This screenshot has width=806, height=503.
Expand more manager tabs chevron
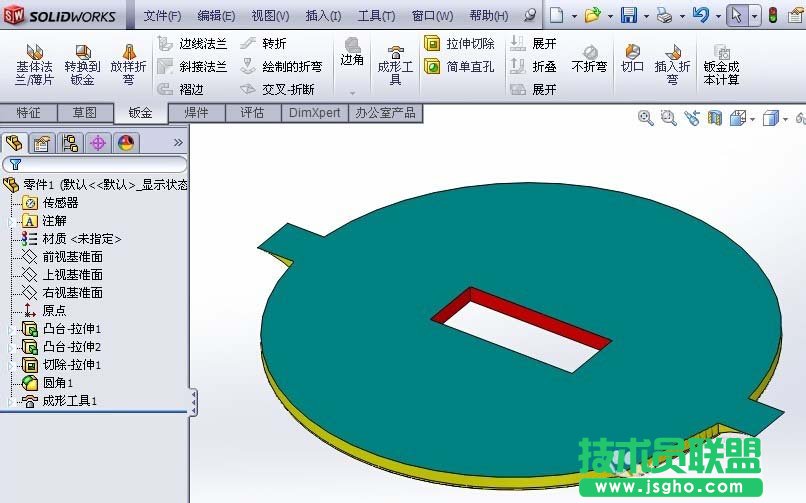coord(178,142)
